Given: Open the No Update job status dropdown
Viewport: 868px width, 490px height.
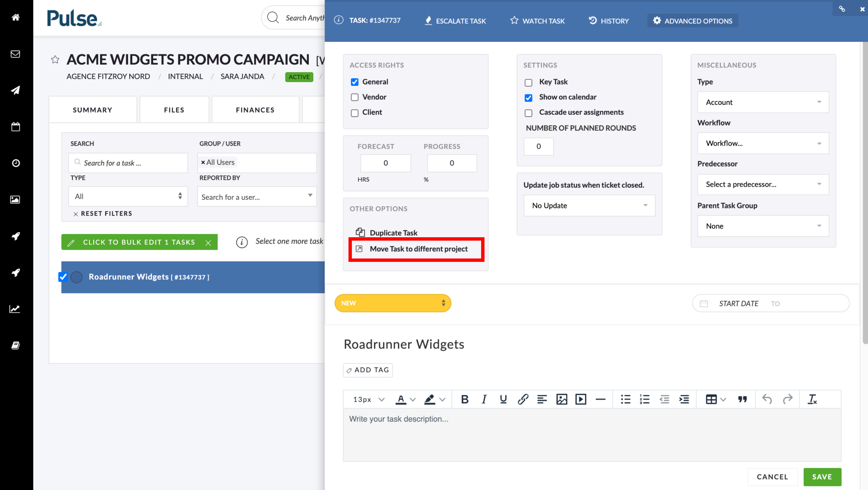Looking at the screenshot, I should pos(589,205).
